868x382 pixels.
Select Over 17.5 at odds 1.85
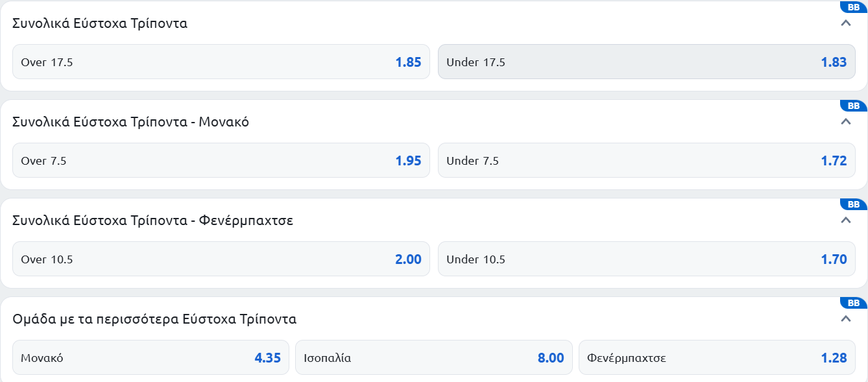221,62
